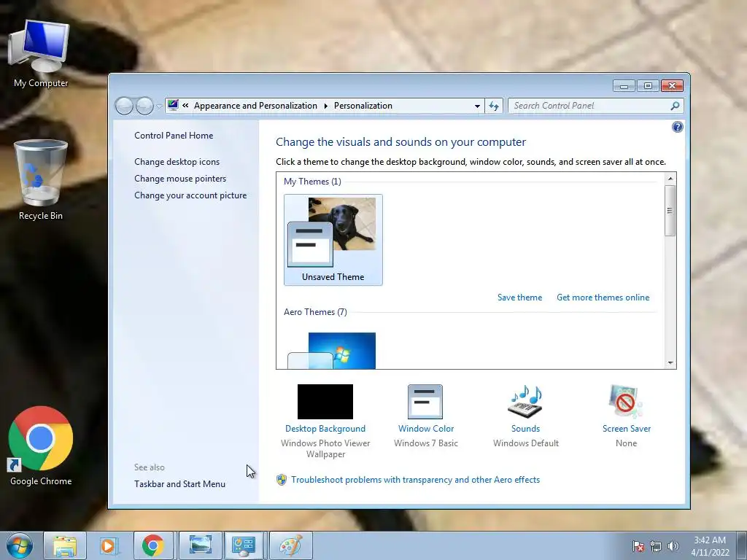Click the Save theme link
This screenshot has width=747, height=560.
coord(519,297)
